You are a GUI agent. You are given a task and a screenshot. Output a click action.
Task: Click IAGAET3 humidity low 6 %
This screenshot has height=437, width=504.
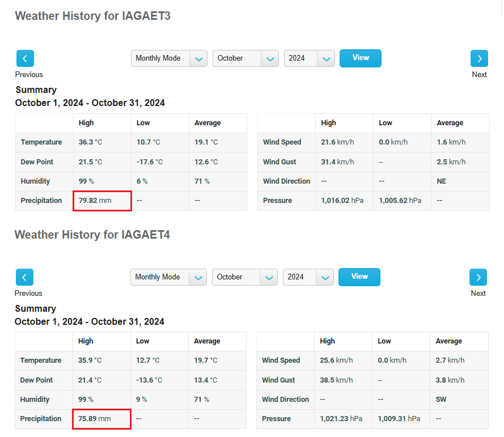142,181
